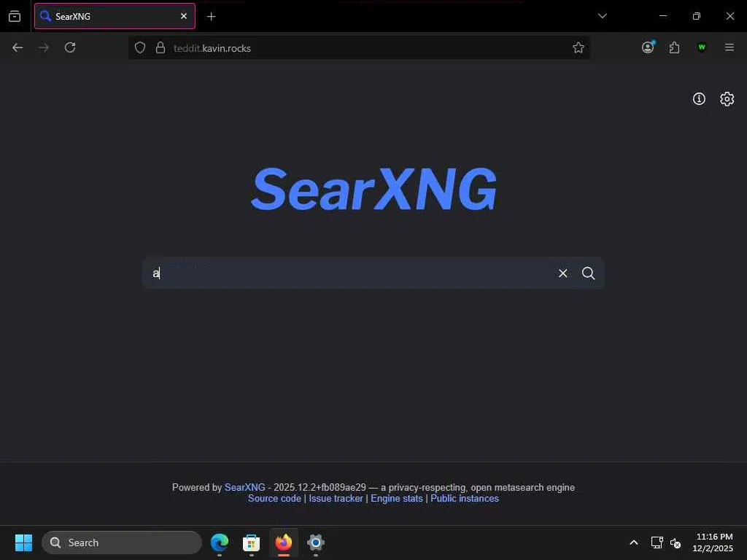The width and height of the screenshot is (747, 560).
Task: Clear the search query with the X icon
Action: 562,273
